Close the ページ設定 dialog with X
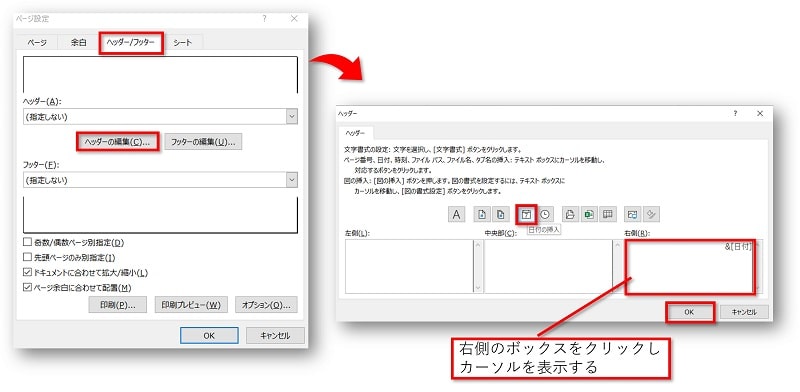800x392 pixels. (294, 19)
